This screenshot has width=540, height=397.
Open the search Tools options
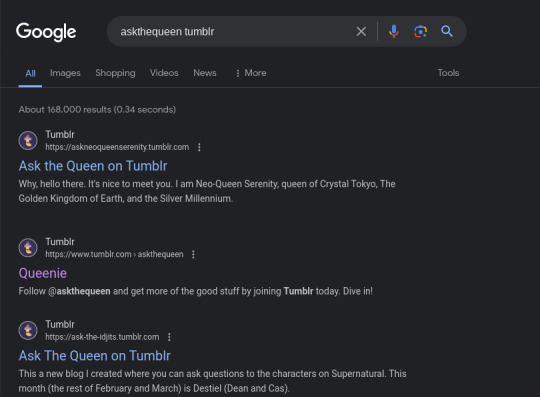[x=448, y=73]
